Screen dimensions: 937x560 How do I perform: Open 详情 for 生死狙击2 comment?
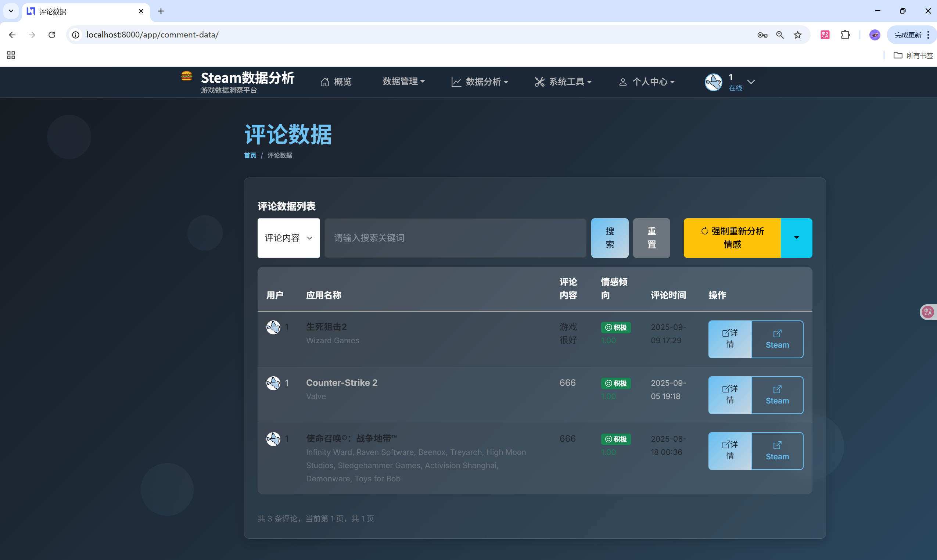[x=730, y=339]
